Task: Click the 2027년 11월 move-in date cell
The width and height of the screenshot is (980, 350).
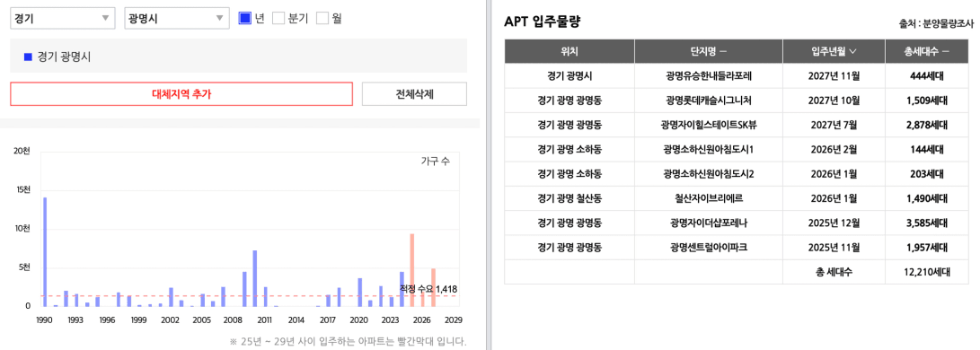Action: (x=834, y=76)
